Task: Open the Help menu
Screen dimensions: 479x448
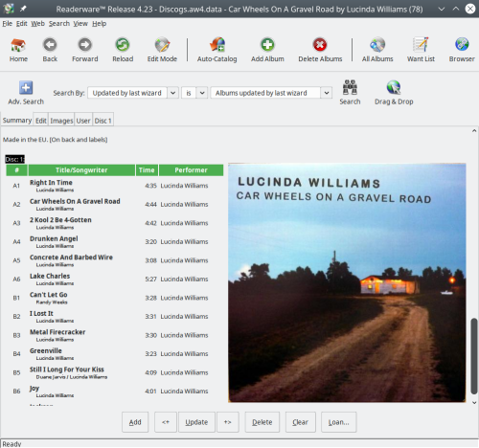Action: 100,23
